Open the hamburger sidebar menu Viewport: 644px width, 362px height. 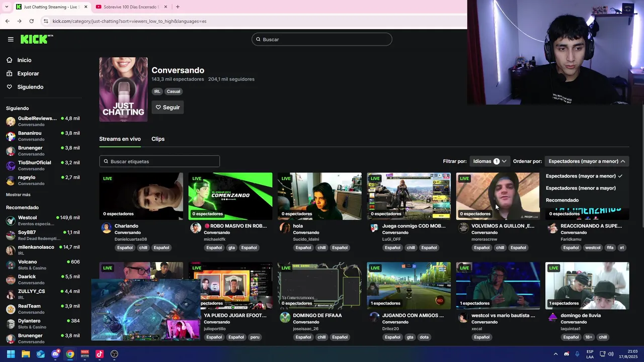click(11, 39)
